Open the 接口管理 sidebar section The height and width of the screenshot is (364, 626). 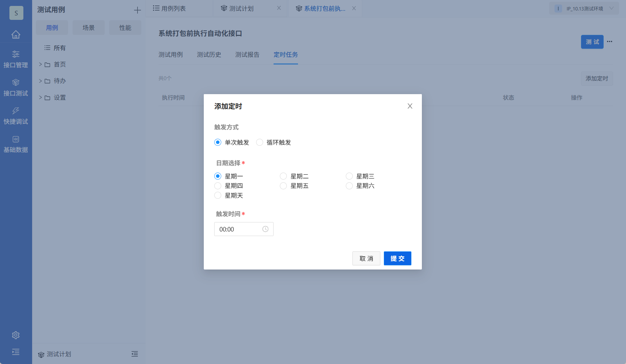click(x=16, y=59)
